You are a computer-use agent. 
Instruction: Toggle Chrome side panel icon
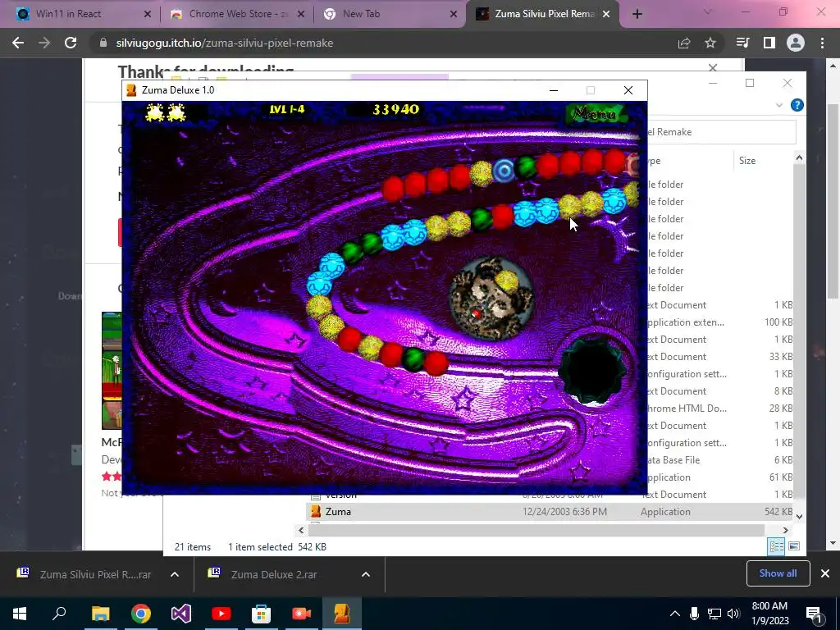coord(769,43)
